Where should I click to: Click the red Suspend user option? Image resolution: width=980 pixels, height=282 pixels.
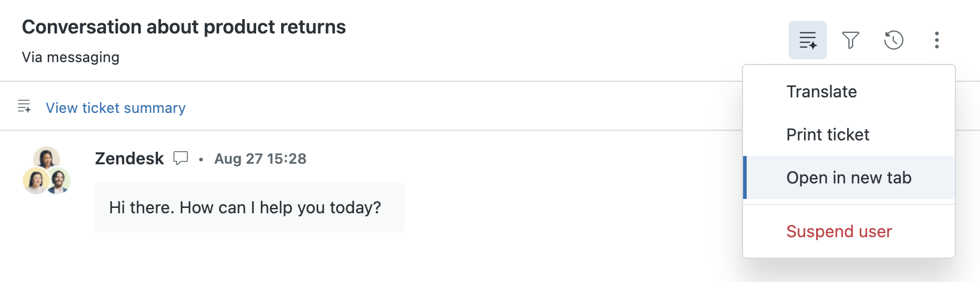point(839,231)
